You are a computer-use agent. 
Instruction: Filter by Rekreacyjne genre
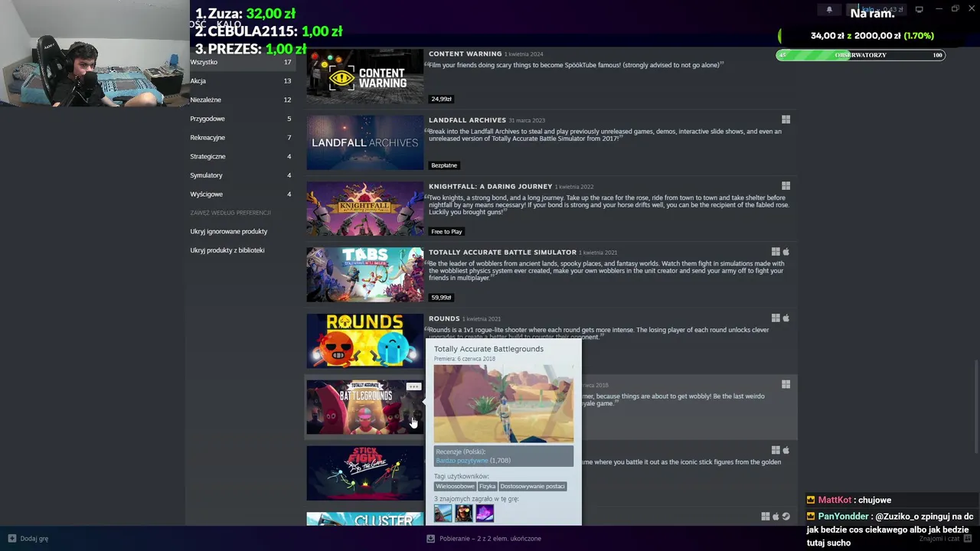(x=240, y=138)
